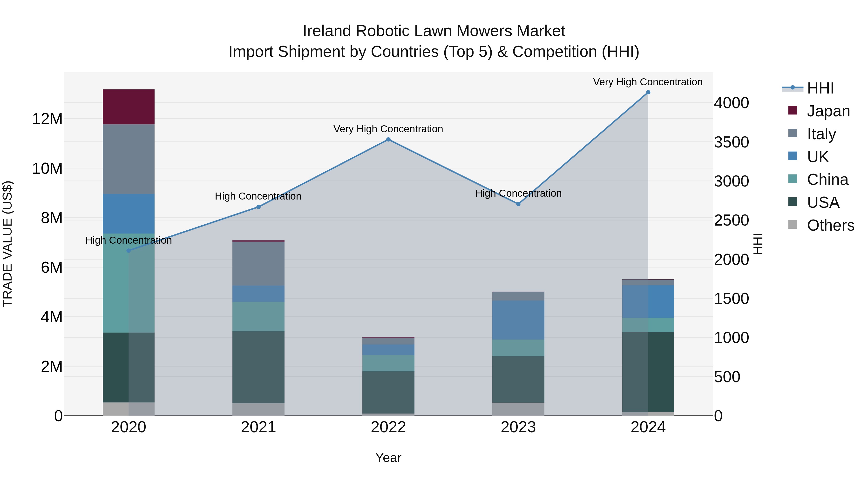This screenshot has width=868, height=488.
Task: Click the USA segment of the 2020 bar
Action: point(128,368)
